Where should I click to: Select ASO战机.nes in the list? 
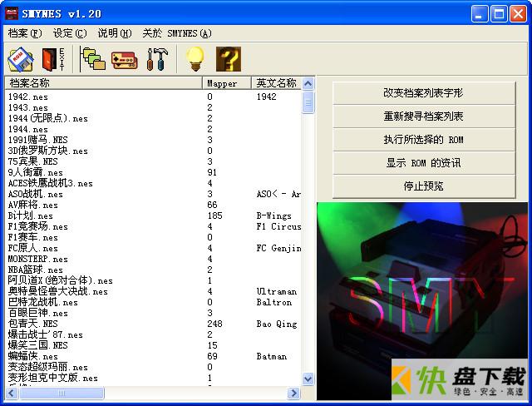pos(35,194)
